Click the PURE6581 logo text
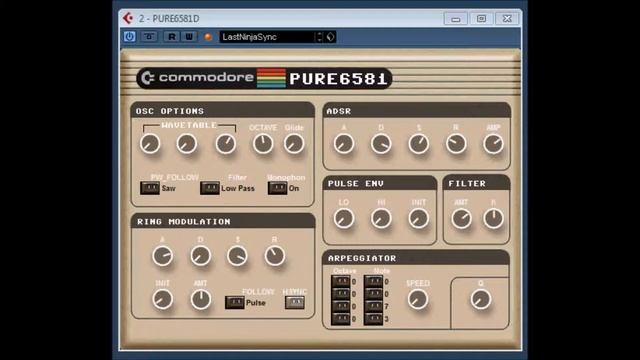 pyautogui.click(x=338, y=78)
